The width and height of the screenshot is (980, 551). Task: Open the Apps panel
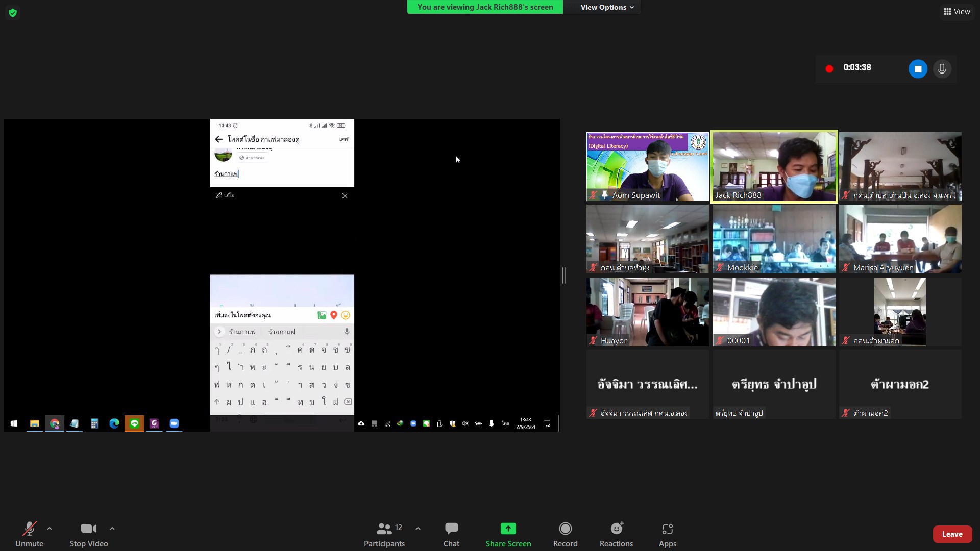tap(667, 529)
